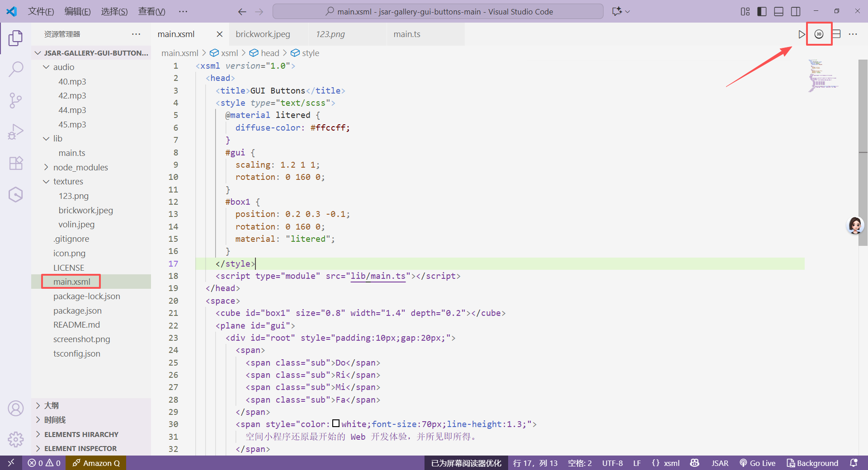Click the code minimap
Screen dimensions: 868x470
(823, 75)
